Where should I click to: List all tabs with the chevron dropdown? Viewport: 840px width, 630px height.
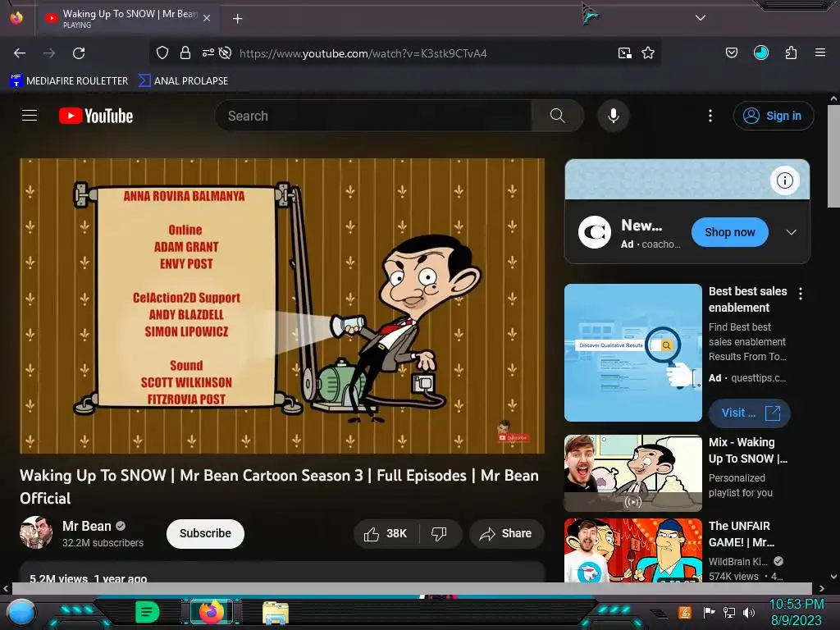[x=701, y=18]
